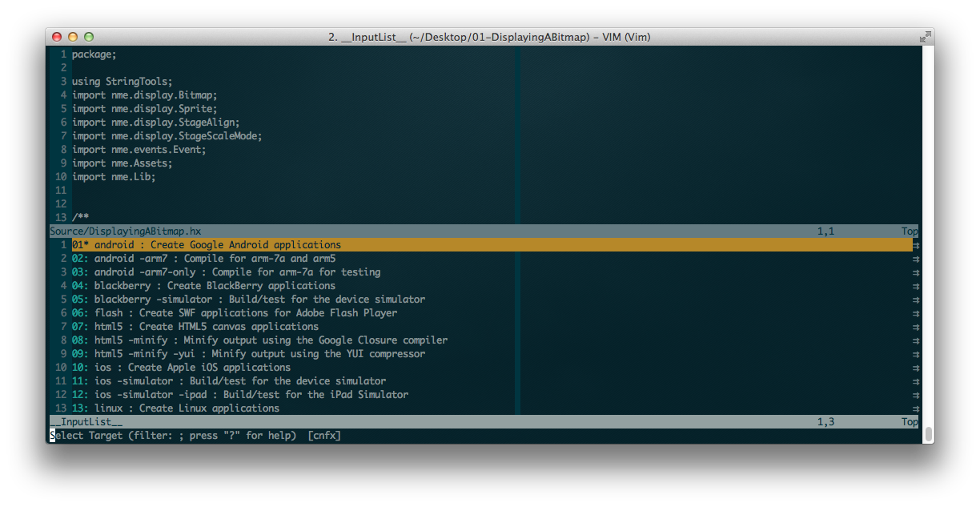This screenshot has height=507, width=980.
Task: Click the 'Top' indicator on DisplayingABitmap.hx status line
Action: [910, 231]
